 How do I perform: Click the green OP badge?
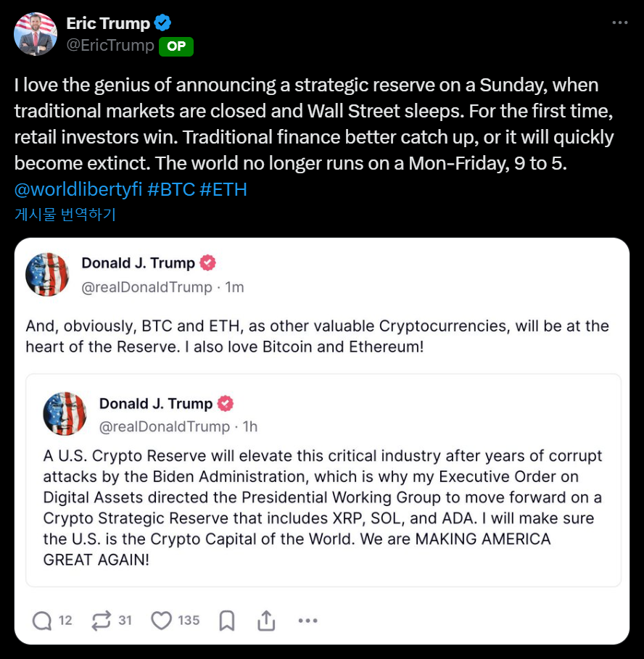[176, 46]
